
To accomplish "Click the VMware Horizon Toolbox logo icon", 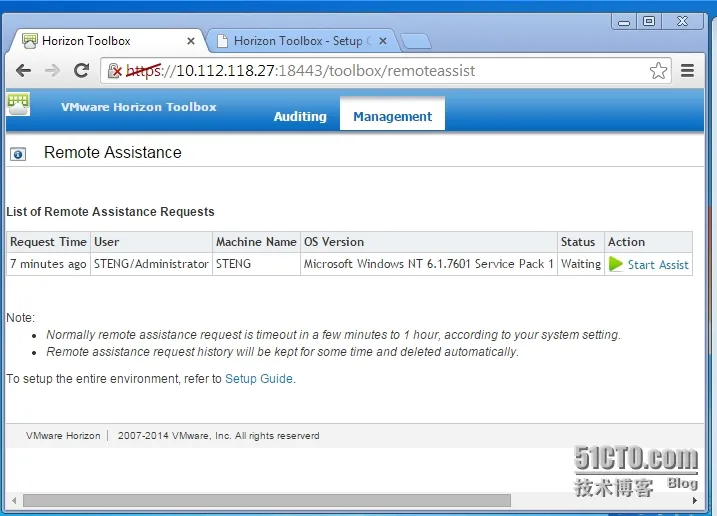I will tap(18, 104).
